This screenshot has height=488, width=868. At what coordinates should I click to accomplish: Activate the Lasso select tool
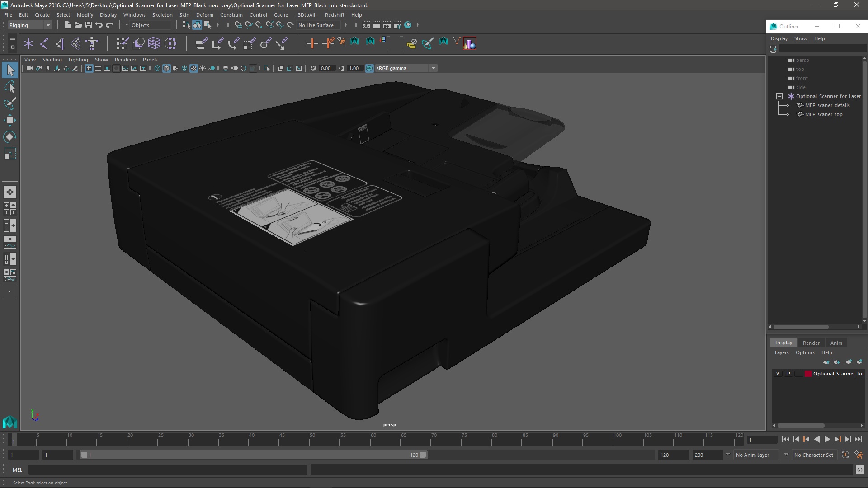click(10, 87)
